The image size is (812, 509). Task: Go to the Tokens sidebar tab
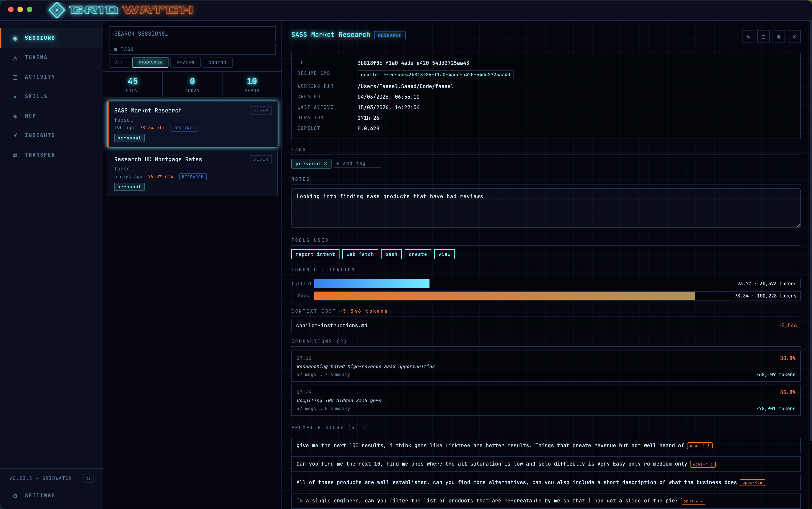[36, 58]
